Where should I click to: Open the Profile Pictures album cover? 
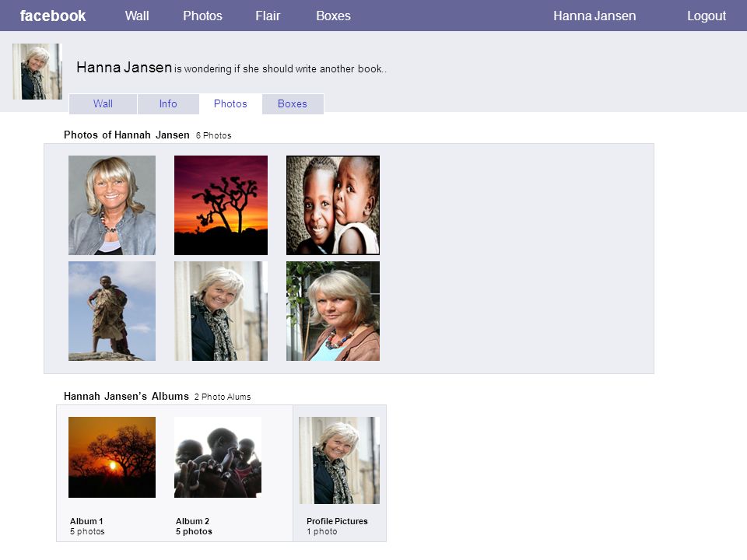(x=339, y=460)
